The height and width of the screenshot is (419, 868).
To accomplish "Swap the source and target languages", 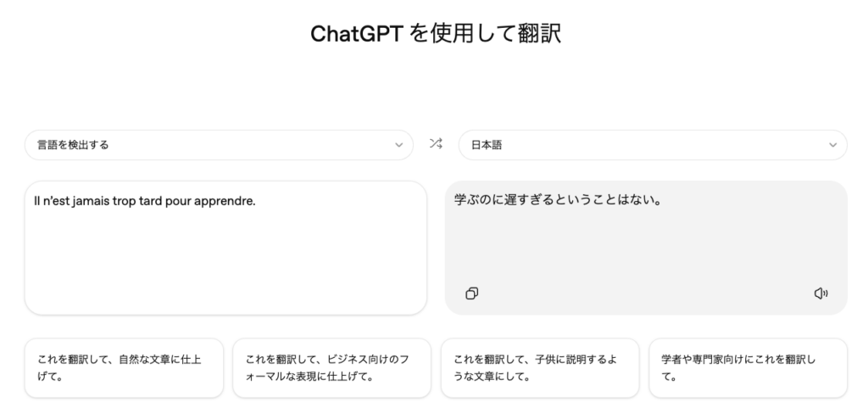I will pyautogui.click(x=436, y=144).
